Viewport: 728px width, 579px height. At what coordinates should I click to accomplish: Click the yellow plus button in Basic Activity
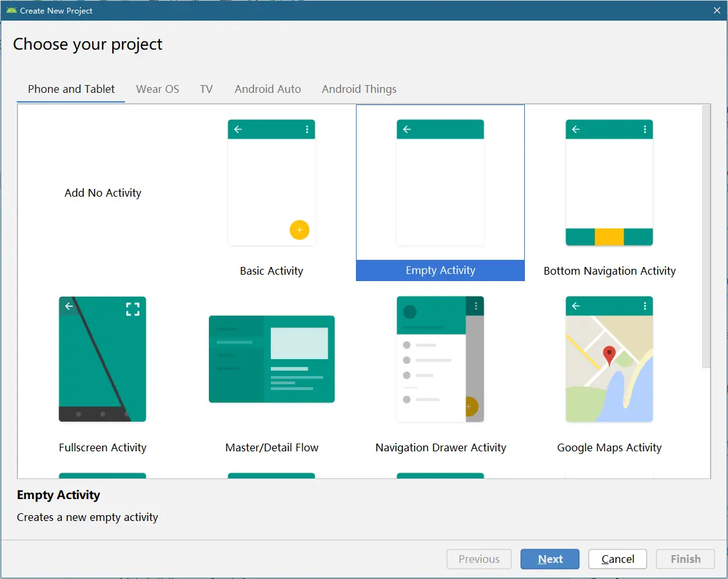299,230
